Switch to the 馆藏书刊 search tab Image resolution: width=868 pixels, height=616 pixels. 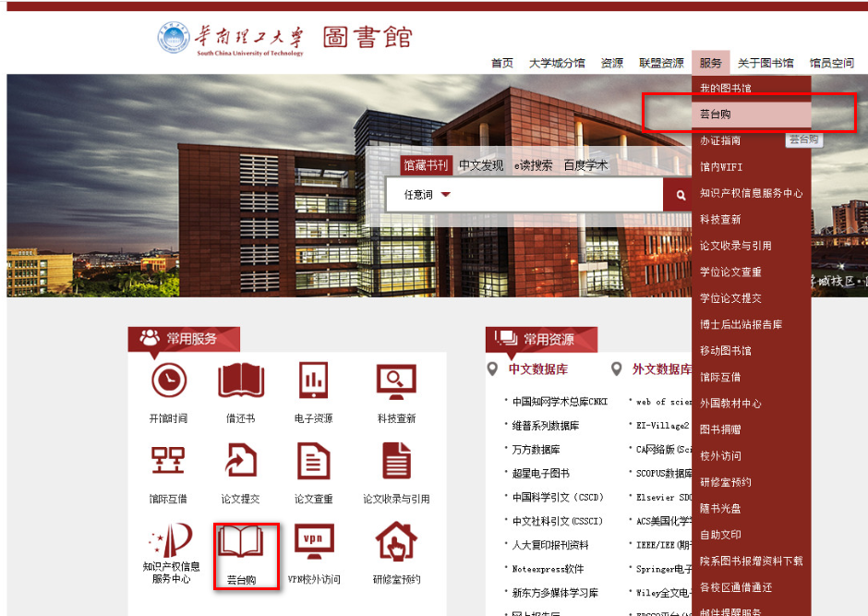[426, 165]
